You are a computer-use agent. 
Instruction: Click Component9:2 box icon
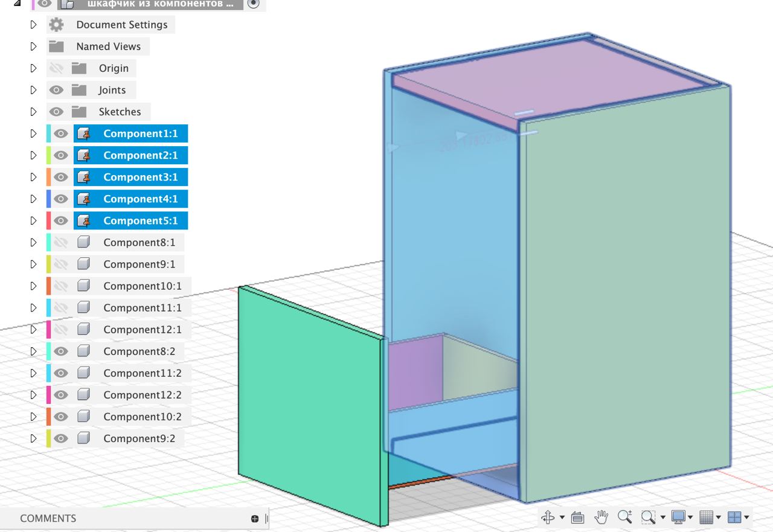coord(84,438)
